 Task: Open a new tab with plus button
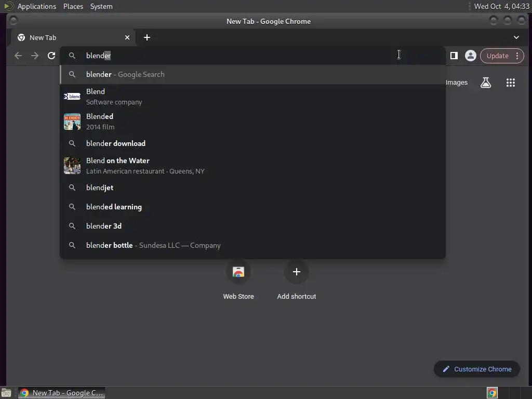(147, 37)
